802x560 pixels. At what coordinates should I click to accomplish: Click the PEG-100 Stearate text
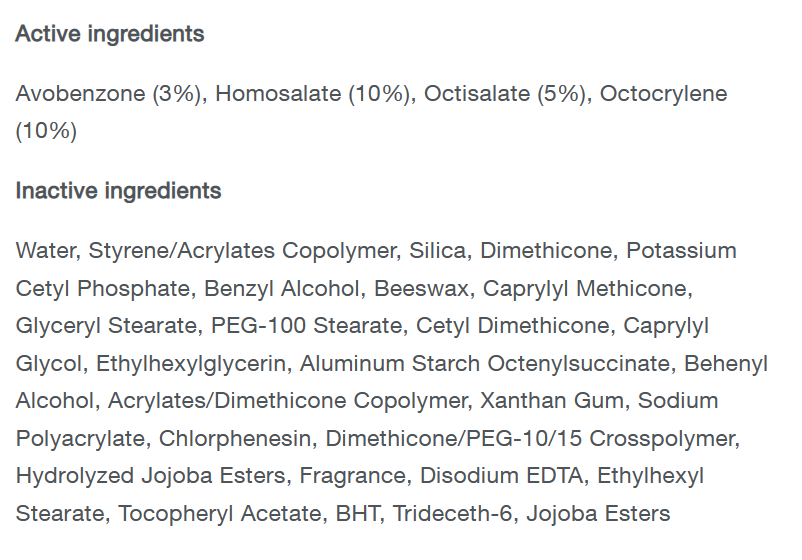pyautogui.click(x=306, y=326)
